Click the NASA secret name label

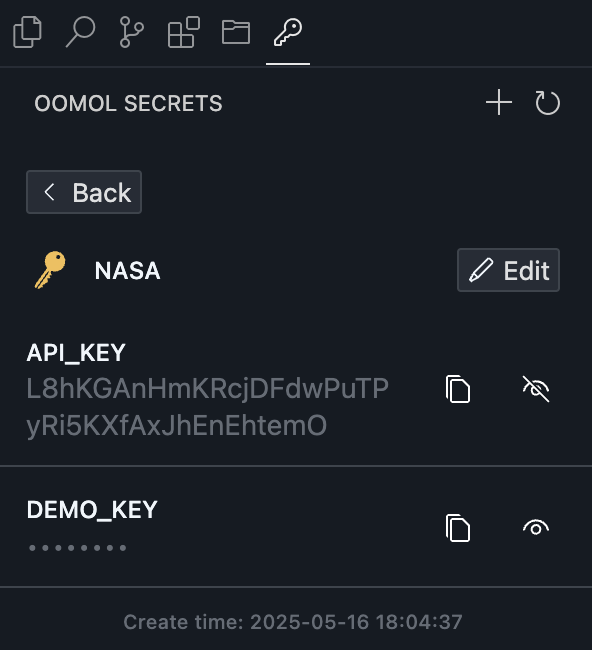click(x=127, y=271)
